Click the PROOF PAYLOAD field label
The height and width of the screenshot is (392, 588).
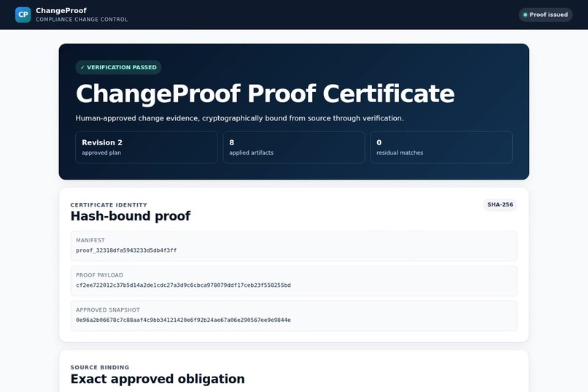(99, 275)
